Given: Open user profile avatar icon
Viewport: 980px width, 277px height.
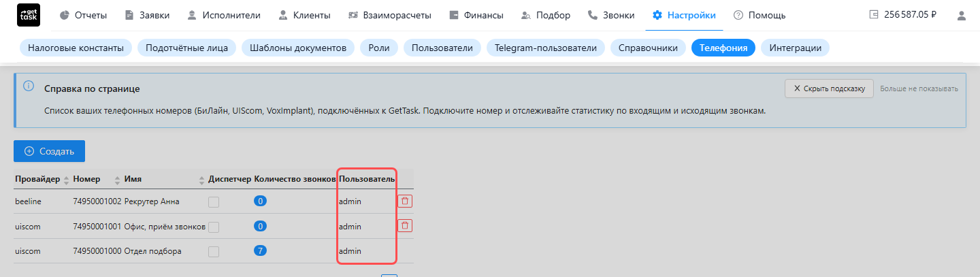Looking at the screenshot, I should 961,15.
